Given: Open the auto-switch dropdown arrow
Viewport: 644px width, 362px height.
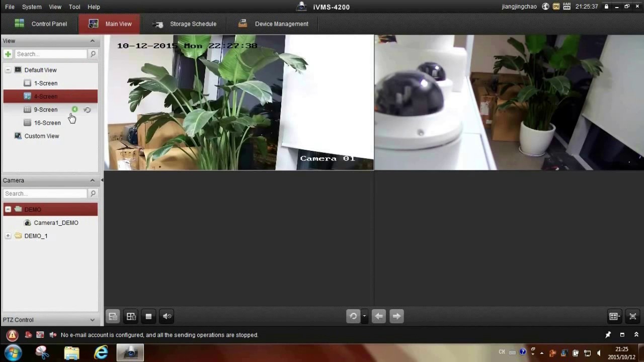Looking at the screenshot, I should (x=364, y=316).
